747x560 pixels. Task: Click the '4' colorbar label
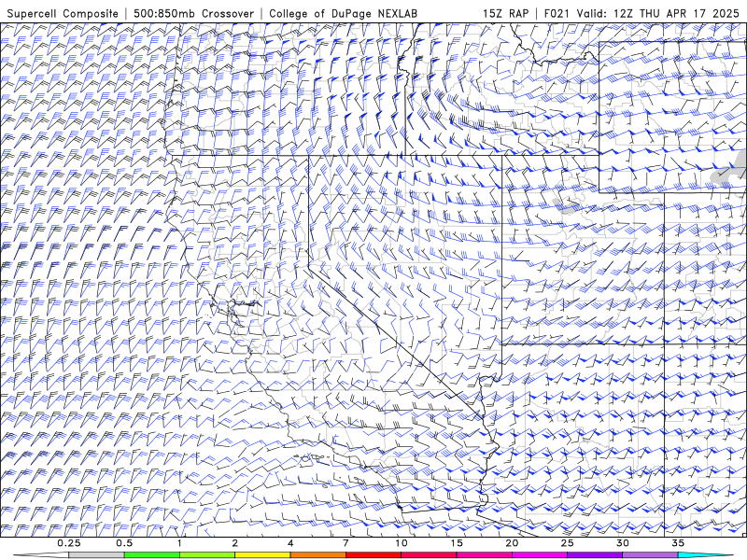tap(290, 543)
